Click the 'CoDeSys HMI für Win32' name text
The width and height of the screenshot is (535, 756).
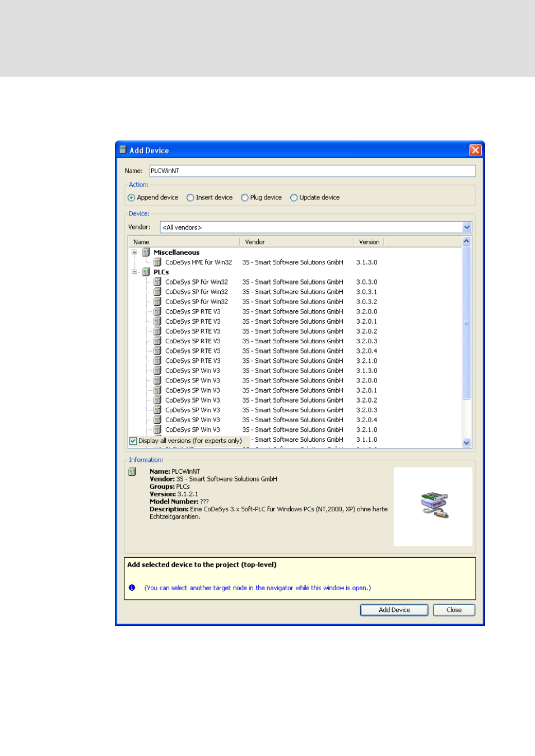[x=199, y=262]
